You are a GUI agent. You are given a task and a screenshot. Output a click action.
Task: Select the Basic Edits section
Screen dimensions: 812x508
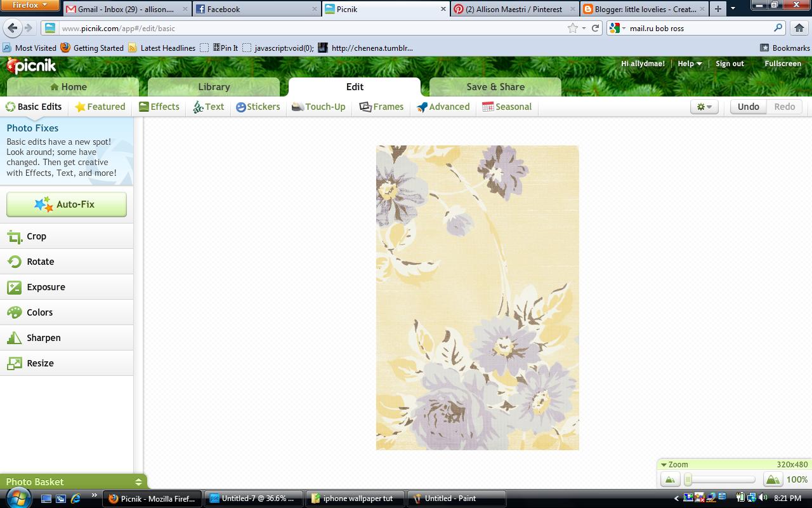[34, 107]
